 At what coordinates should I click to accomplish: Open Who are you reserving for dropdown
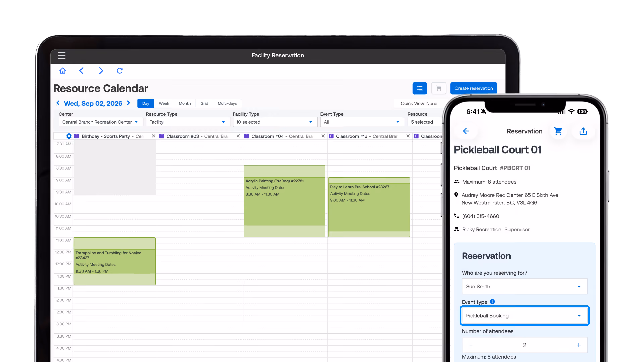tap(524, 286)
